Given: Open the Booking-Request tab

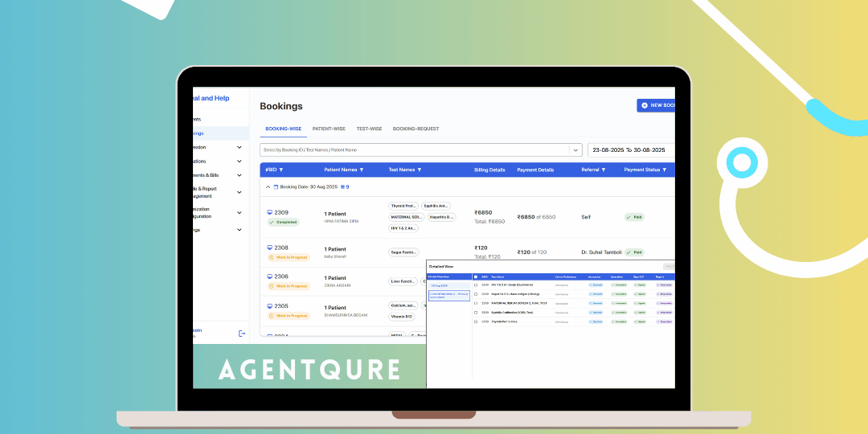Looking at the screenshot, I should click(x=416, y=129).
